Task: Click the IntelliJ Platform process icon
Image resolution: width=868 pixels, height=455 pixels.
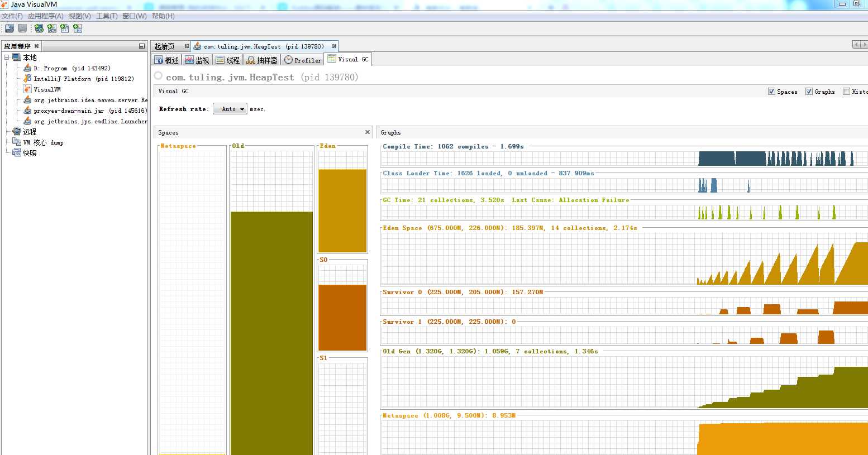Action: (x=27, y=79)
